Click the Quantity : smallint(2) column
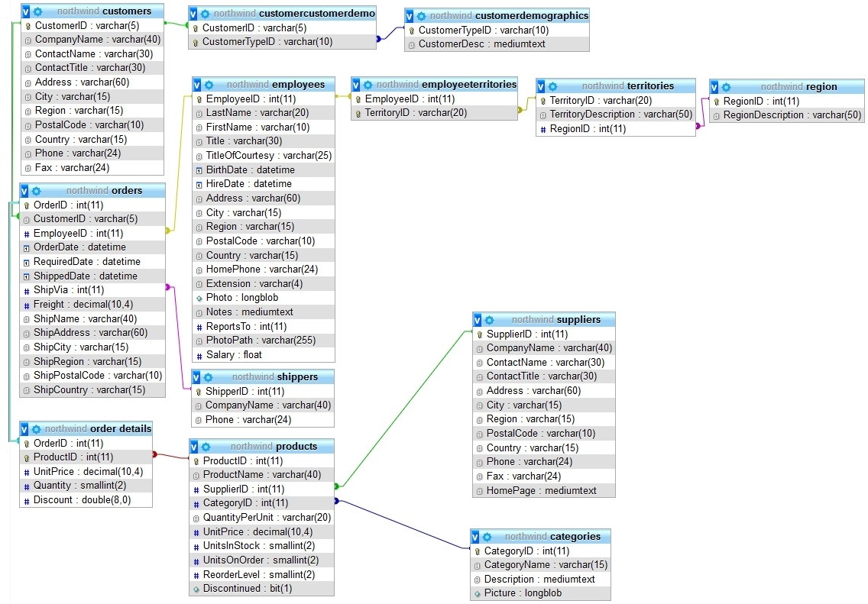Image resolution: width=868 pixels, height=604 pixels. 86,486
